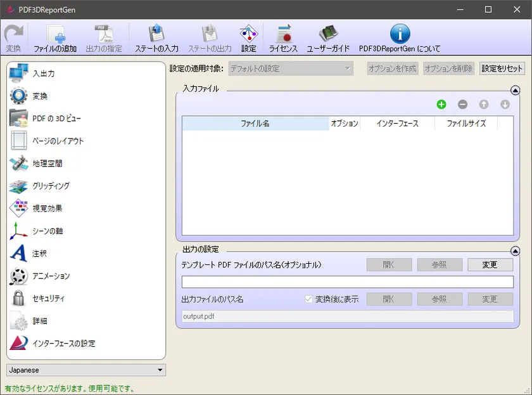Select the セキュリティ lock item
Screen dimensions: 532x395
click(48, 299)
